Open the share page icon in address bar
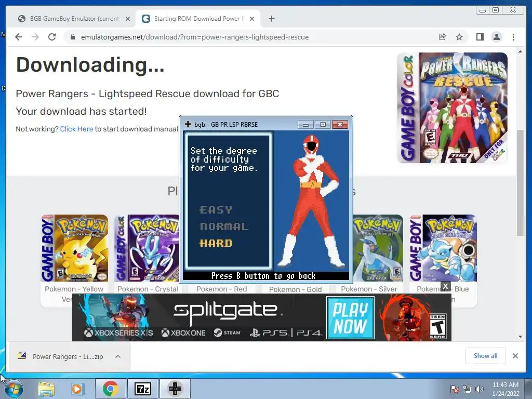The image size is (532, 399). coord(442,37)
